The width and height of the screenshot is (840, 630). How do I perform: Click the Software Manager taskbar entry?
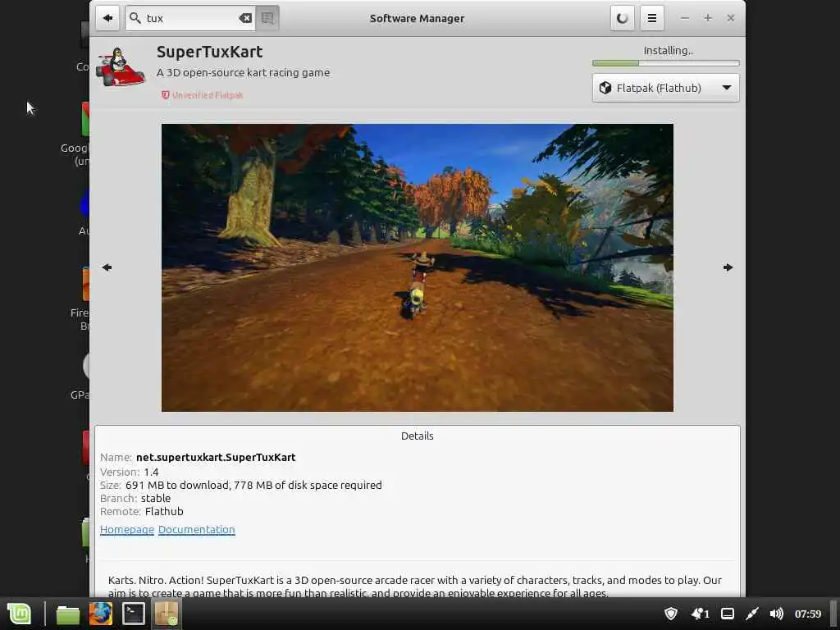pos(166,614)
